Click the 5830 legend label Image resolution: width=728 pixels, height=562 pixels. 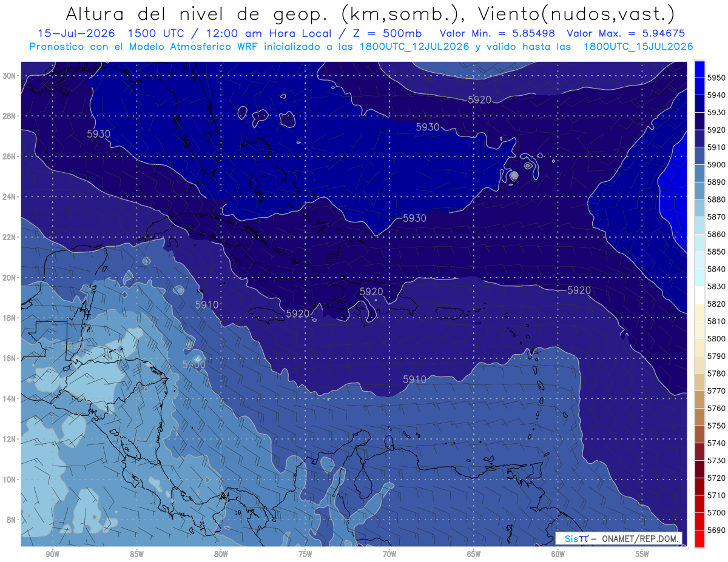(717, 286)
